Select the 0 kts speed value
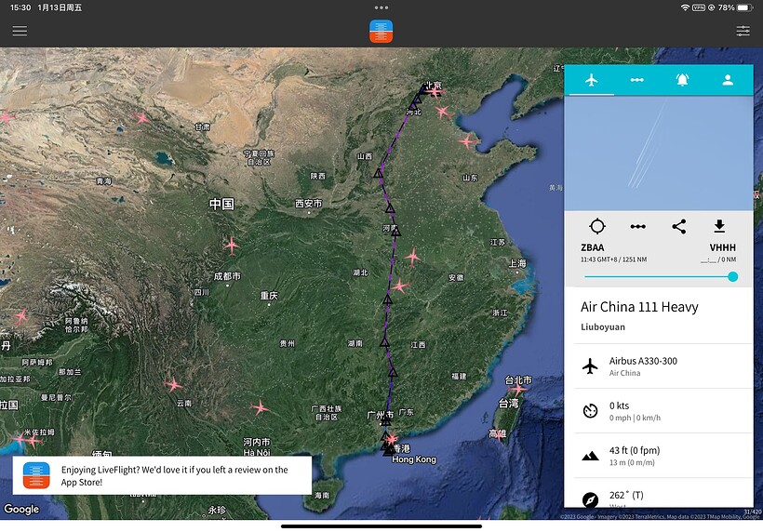This screenshot has height=532, width=763. pyautogui.click(x=619, y=406)
